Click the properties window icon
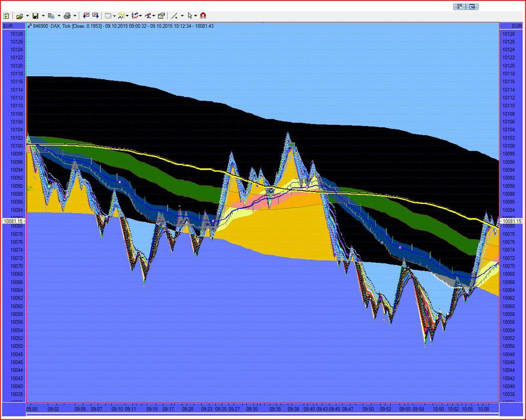The height and width of the screenshot is (420, 526). click(x=161, y=16)
